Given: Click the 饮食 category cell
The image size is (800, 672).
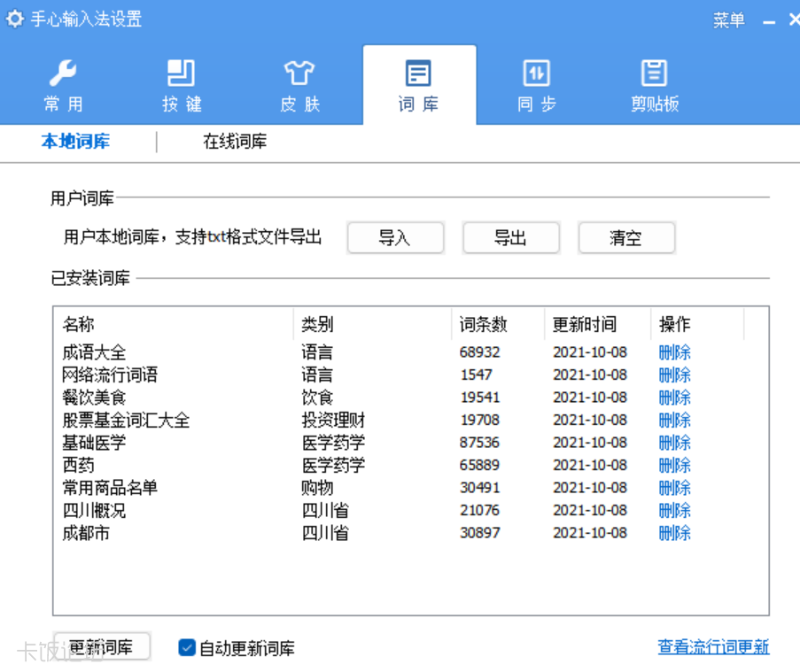Looking at the screenshot, I should pos(317,398).
